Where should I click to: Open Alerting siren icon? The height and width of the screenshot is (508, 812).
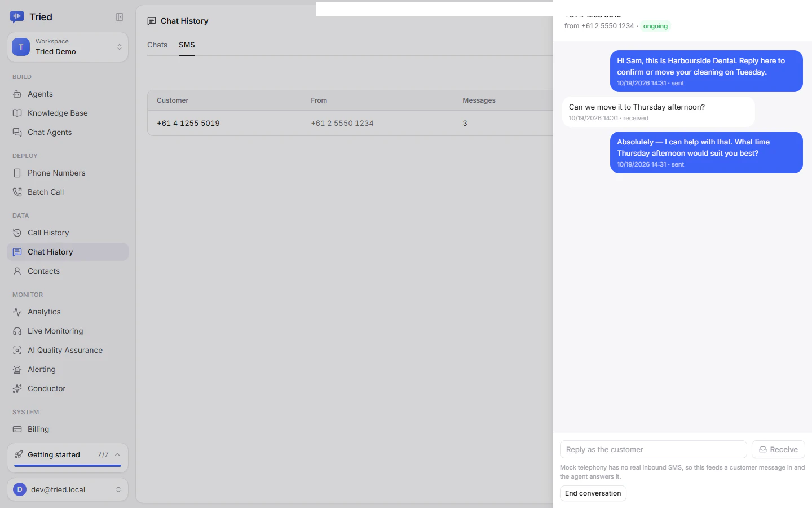17,369
